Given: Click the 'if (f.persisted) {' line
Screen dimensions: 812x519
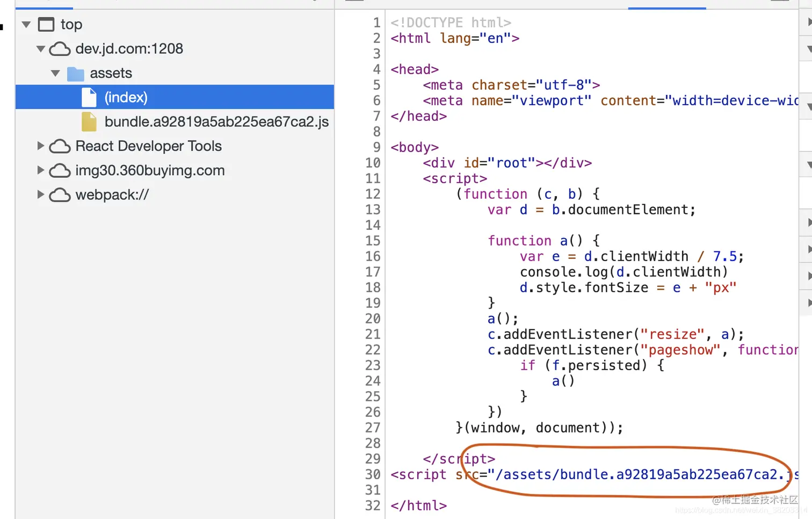Looking at the screenshot, I should tap(592, 365).
